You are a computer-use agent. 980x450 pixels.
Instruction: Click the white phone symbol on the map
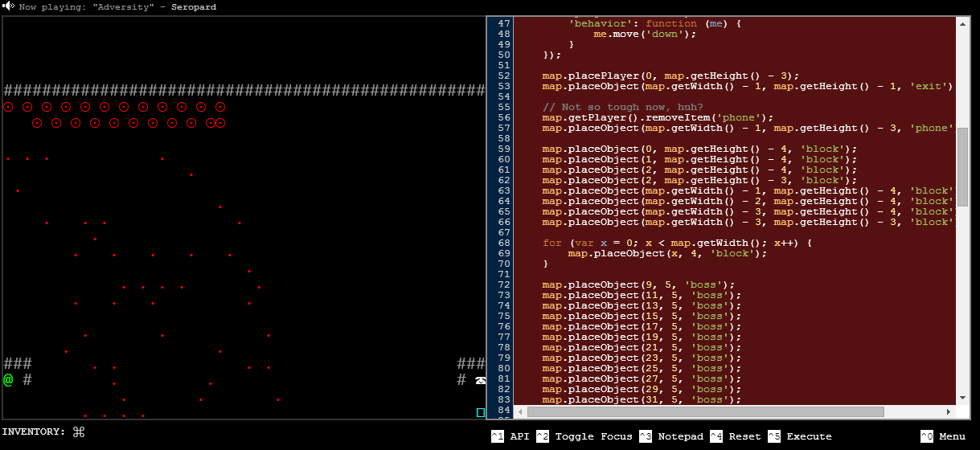click(x=481, y=380)
